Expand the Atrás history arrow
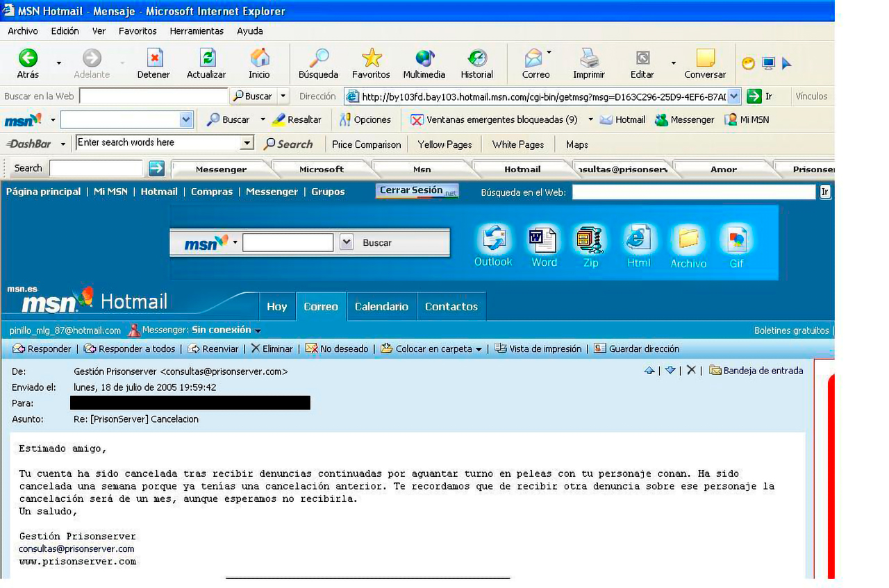The height and width of the screenshot is (588, 889). point(58,64)
